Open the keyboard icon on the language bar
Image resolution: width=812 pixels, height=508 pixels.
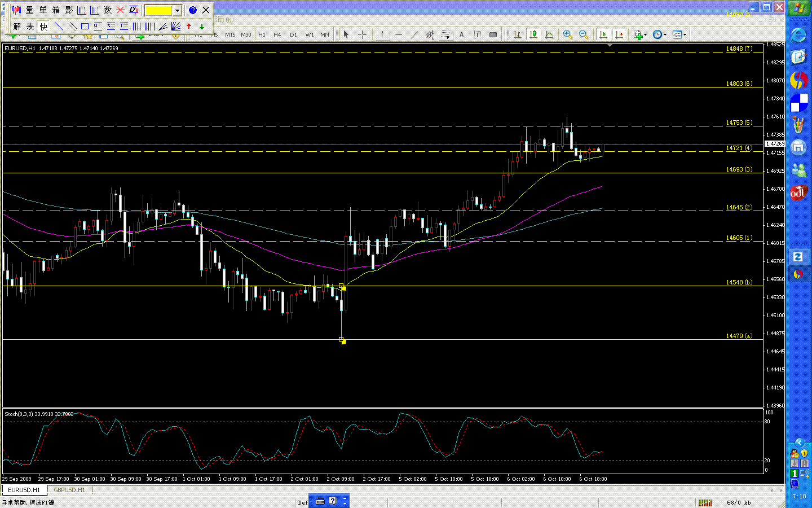pyautogui.click(x=320, y=501)
